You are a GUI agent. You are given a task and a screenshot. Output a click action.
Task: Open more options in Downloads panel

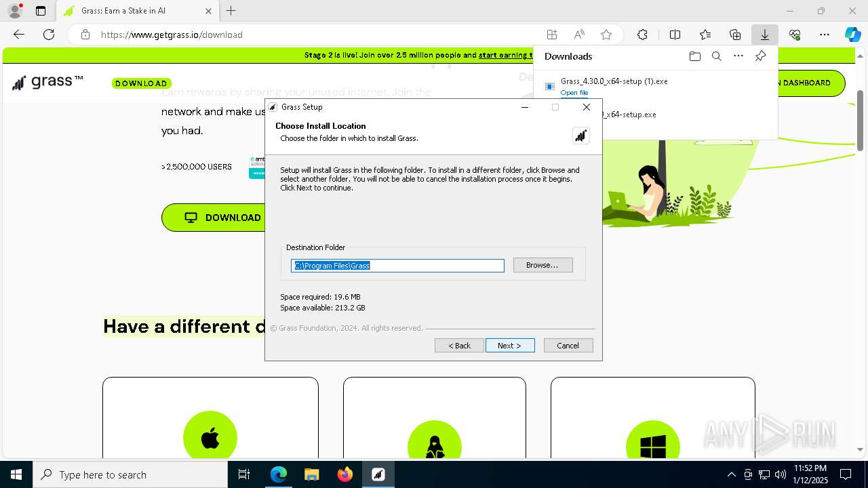pos(738,56)
